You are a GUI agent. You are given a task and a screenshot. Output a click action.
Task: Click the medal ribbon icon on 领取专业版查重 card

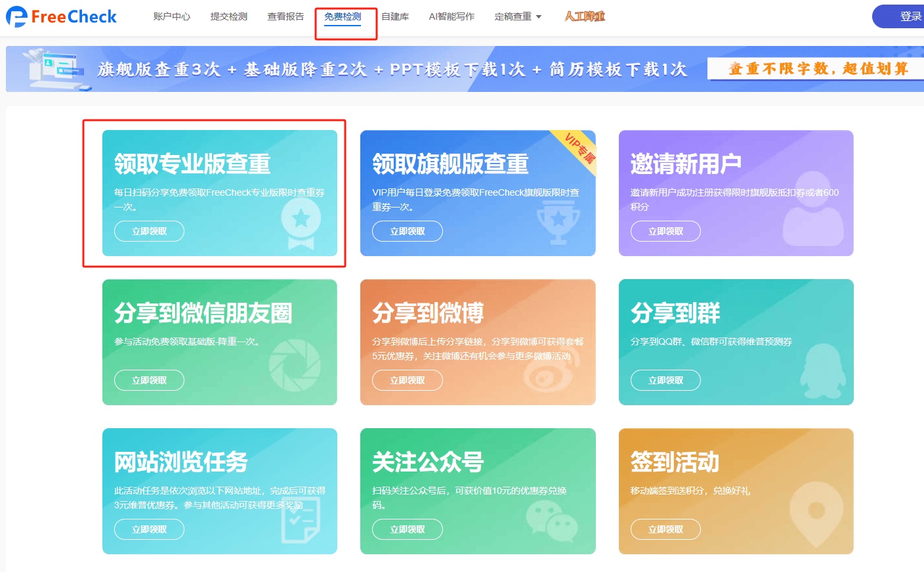[x=301, y=224]
